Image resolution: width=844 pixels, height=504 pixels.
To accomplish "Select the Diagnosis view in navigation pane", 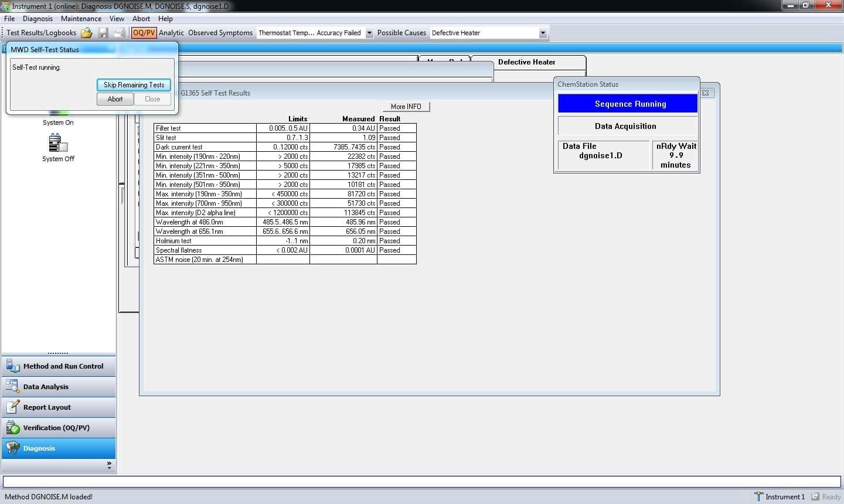I will pos(59,448).
